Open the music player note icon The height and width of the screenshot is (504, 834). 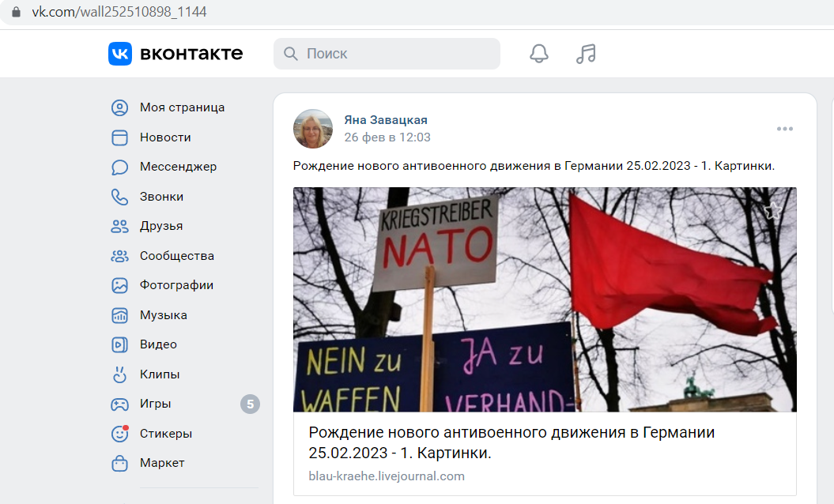[586, 54]
